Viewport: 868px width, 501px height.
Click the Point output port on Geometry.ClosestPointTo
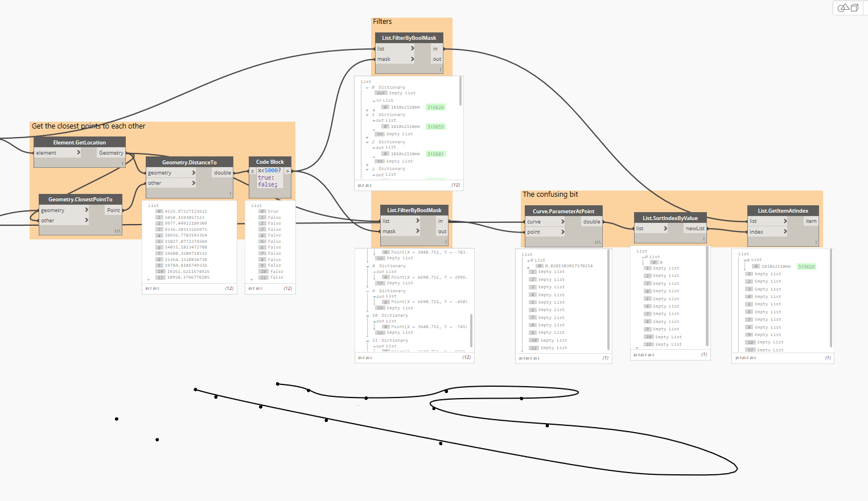point(113,210)
